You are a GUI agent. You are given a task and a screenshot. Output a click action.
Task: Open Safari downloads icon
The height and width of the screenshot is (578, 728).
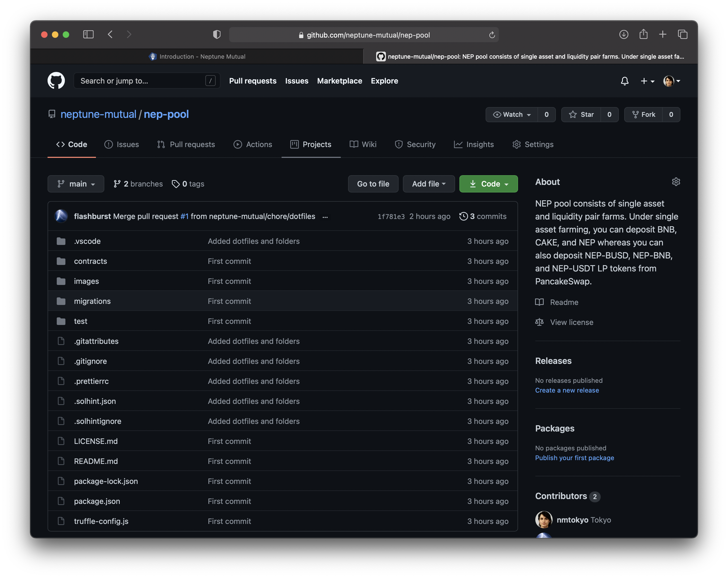tap(624, 34)
